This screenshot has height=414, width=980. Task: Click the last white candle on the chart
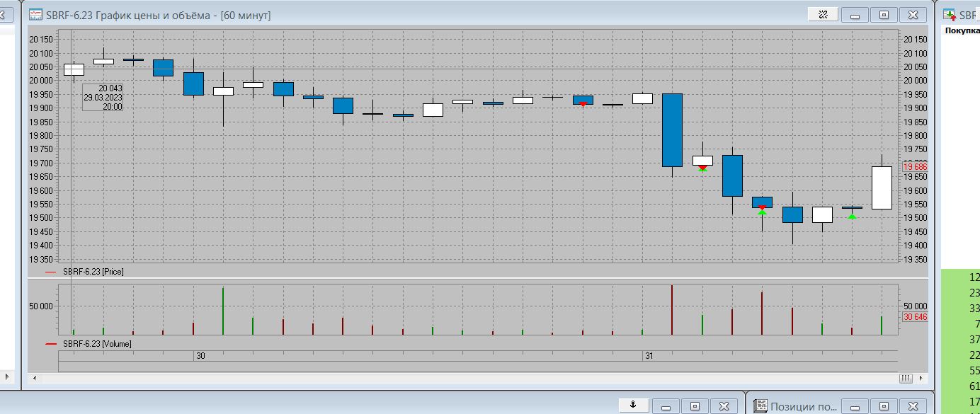pos(882,188)
